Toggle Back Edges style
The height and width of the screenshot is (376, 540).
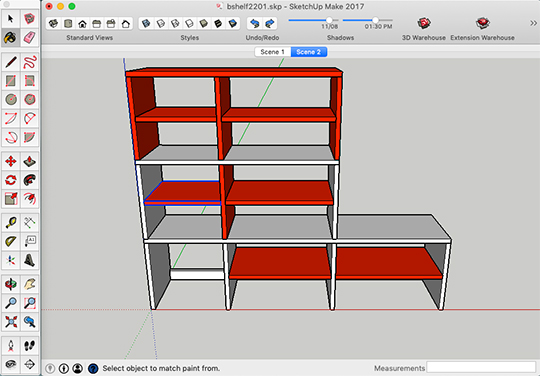160,23
